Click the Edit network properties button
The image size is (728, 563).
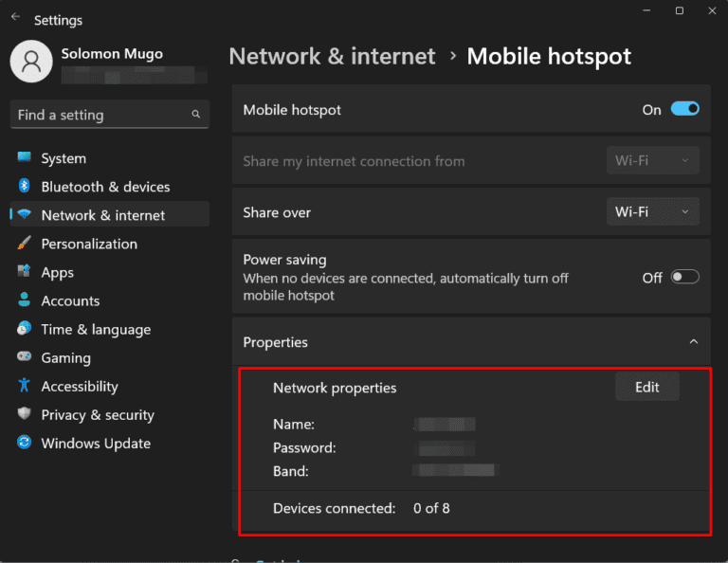coord(646,387)
